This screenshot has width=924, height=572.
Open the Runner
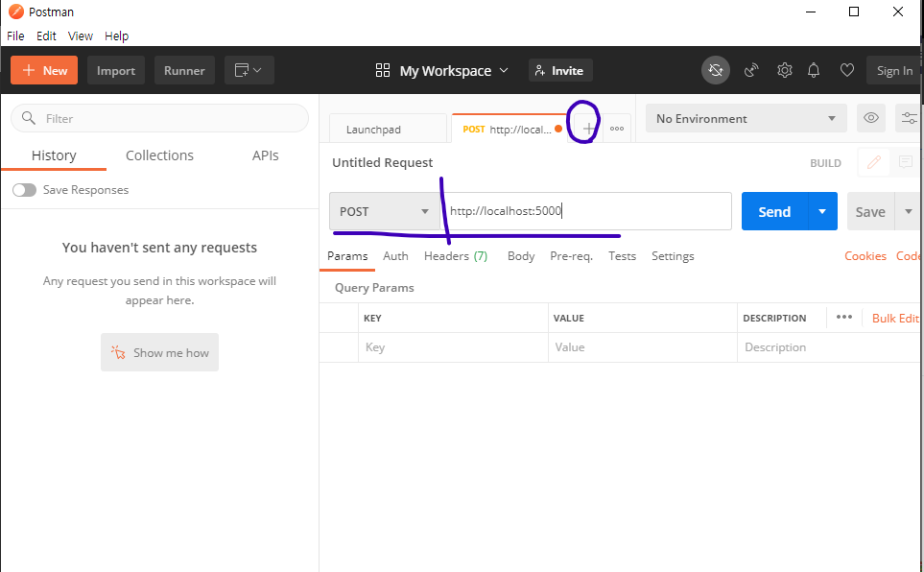pos(184,70)
